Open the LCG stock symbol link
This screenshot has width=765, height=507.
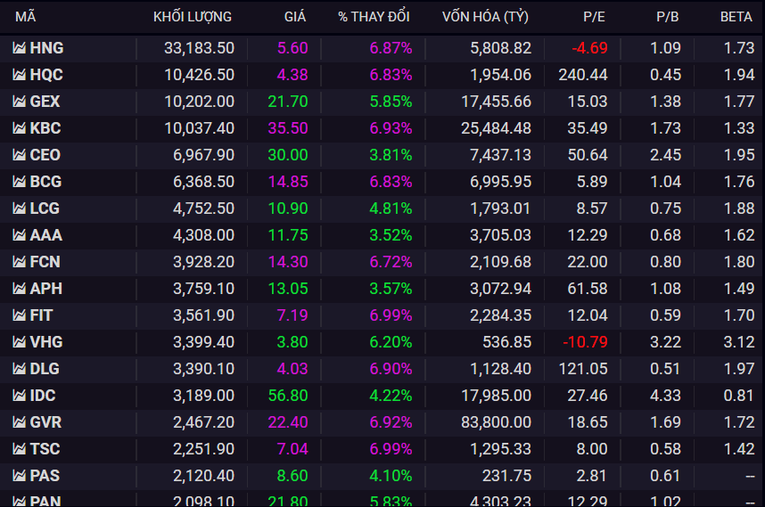[45, 208]
